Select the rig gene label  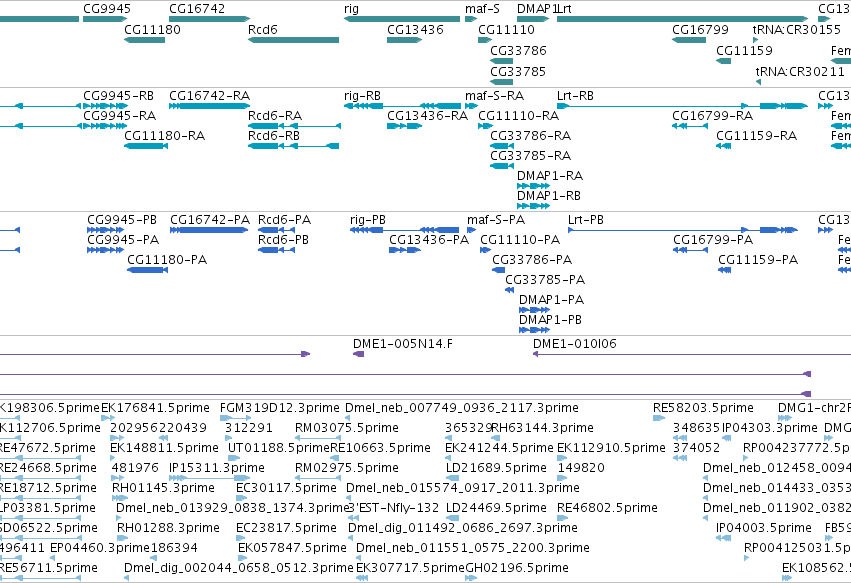[x=351, y=9]
